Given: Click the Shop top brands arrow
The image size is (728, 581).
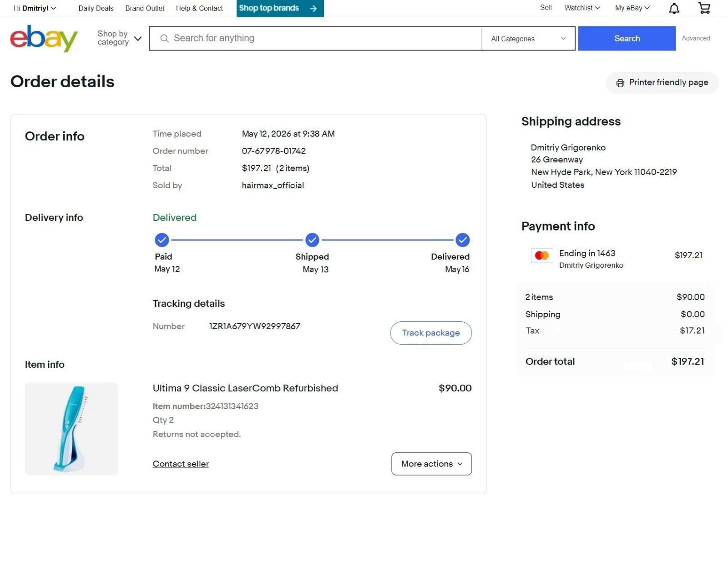Looking at the screenshot, I should [313, 8].
